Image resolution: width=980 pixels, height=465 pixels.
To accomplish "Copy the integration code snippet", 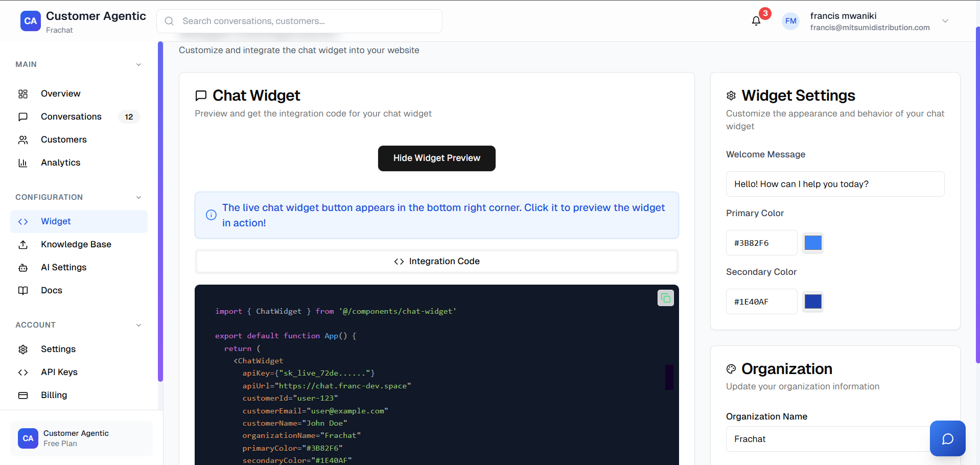I will click(665, 297).
